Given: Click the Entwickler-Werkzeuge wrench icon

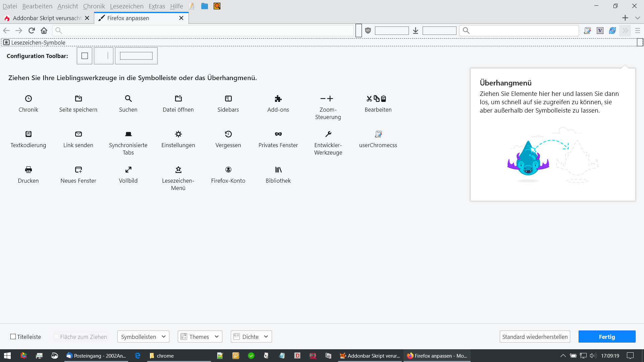Looking at the screenshot, I should [328, 134].
